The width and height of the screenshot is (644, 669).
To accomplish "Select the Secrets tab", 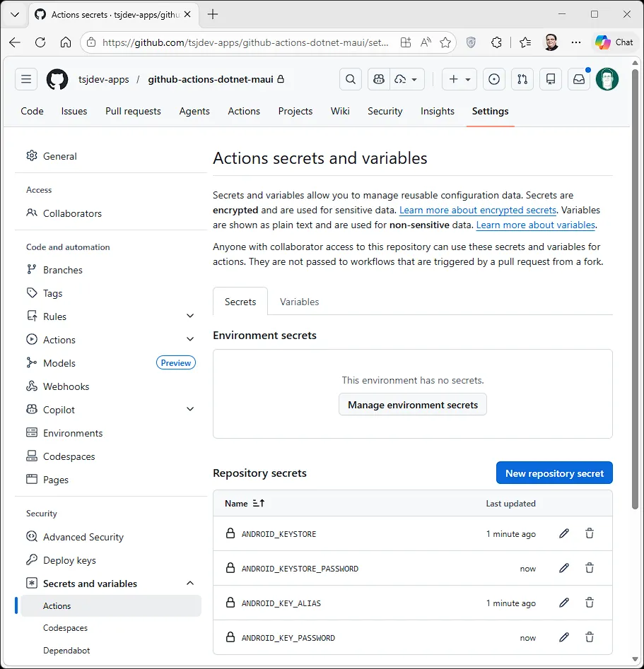I will tap(240, 302).
